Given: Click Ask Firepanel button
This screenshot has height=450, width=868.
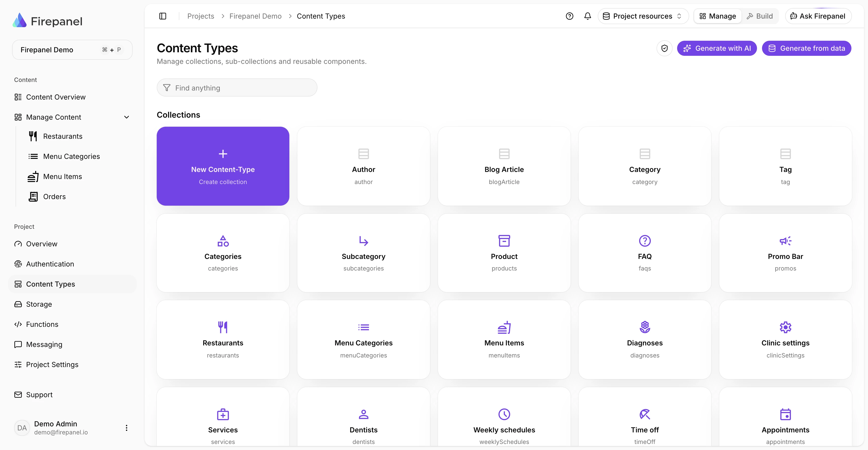Looking at the screenshot, I should (818, 16).
